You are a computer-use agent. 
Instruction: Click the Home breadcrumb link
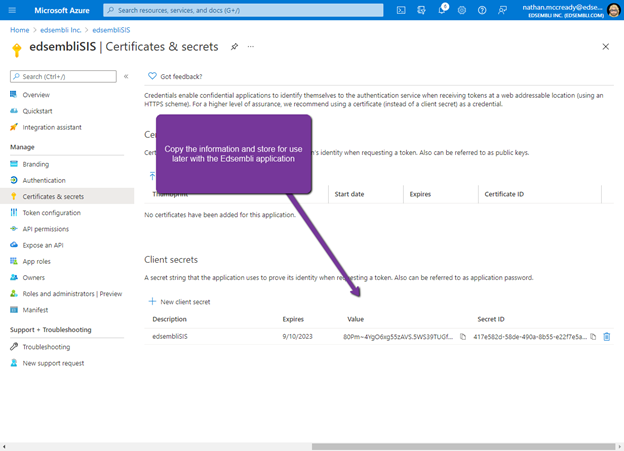click(20, 30)
